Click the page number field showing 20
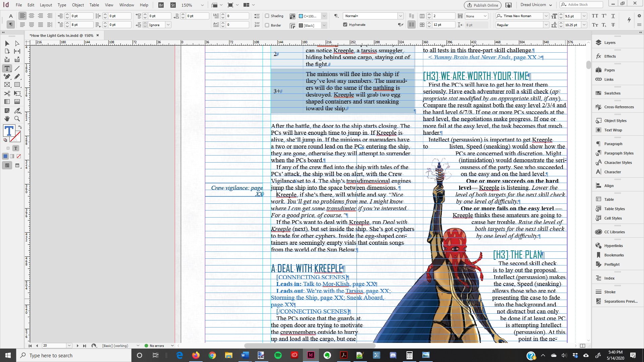This screenshot has height=362, width=644. (x=54, y=346)
